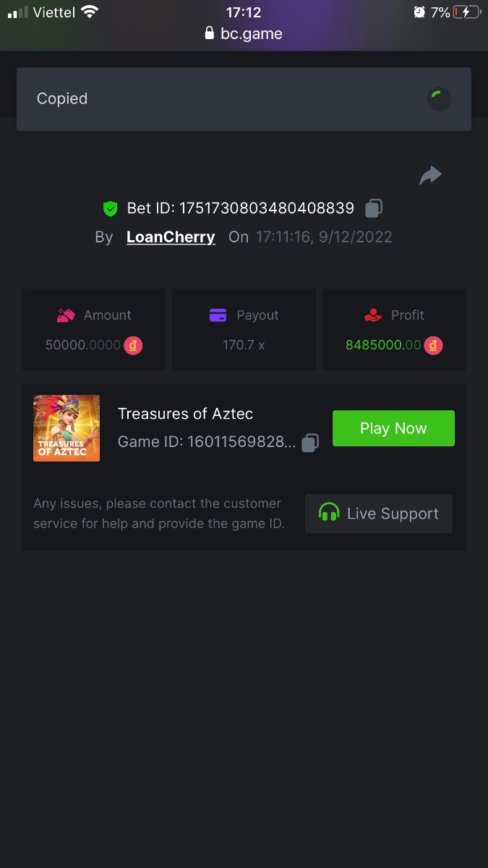Click the share arrow icon
488x868 pixels.
coord(430,175)
